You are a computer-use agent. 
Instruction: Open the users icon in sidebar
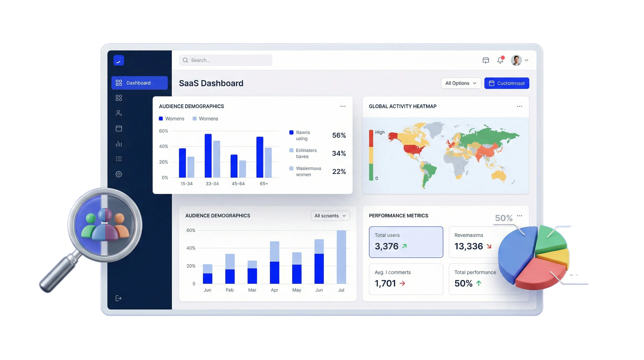point(119,113)
